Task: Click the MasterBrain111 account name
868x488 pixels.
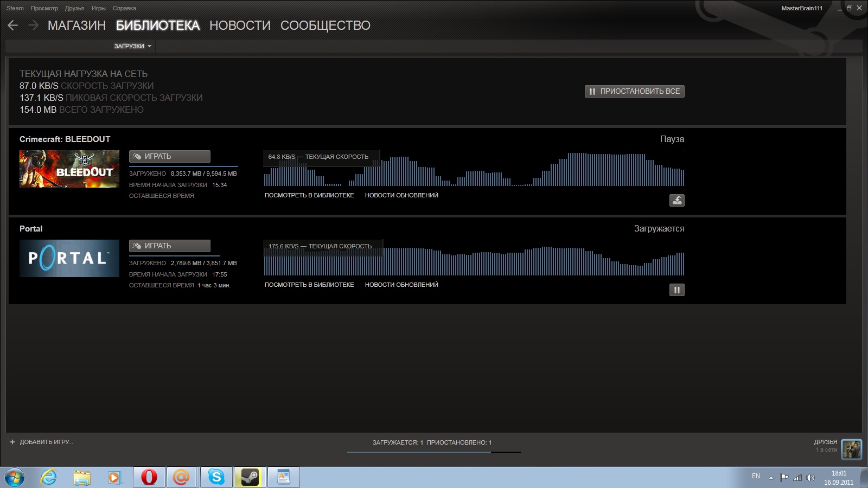Action: 802,8
